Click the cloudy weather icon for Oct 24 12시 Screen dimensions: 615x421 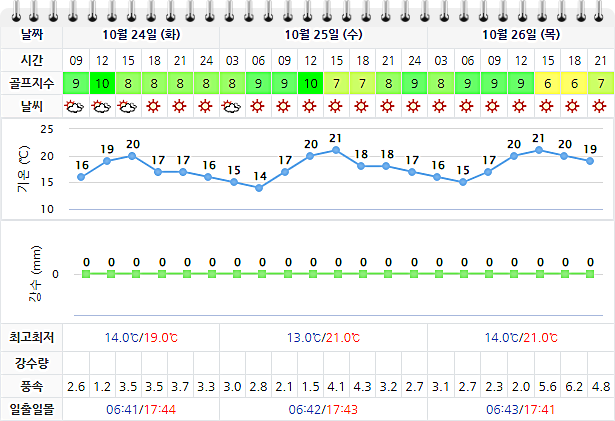point(101,106)
